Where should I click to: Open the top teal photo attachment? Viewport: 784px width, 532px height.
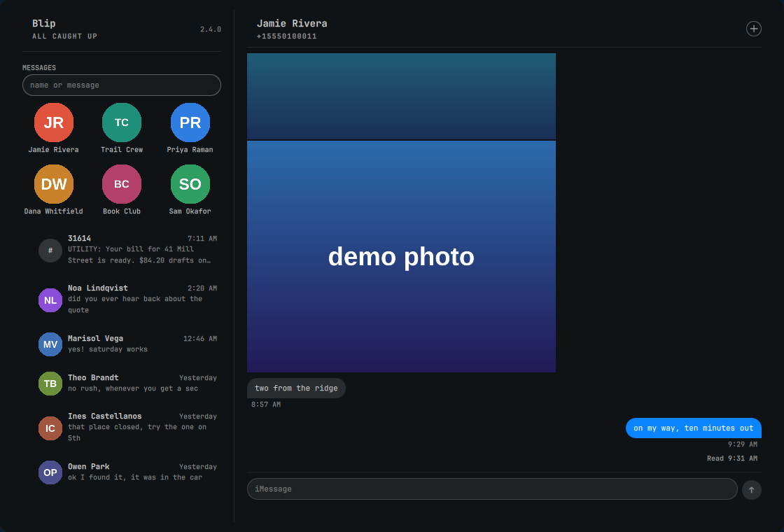coord(401,96)
